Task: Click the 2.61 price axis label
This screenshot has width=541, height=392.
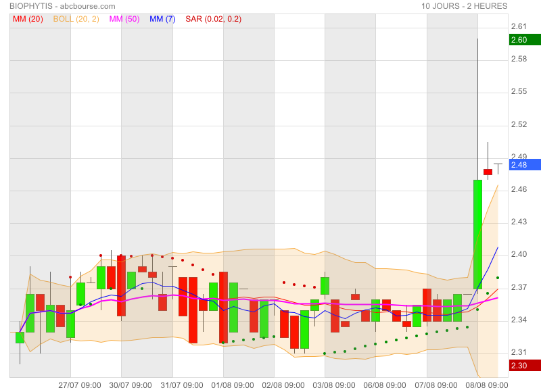Action: click(x=519, y=26)
